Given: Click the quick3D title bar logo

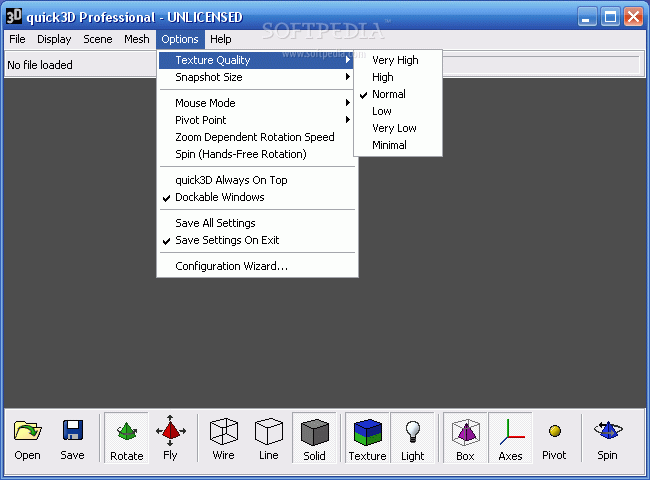Looking at the screenshot, I should pos(14,17).
